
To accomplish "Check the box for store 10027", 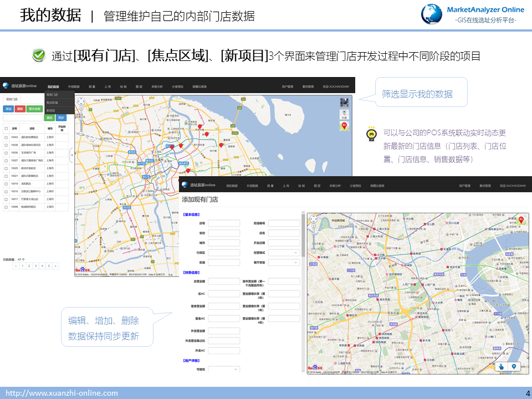I will [x=6, y=161].
